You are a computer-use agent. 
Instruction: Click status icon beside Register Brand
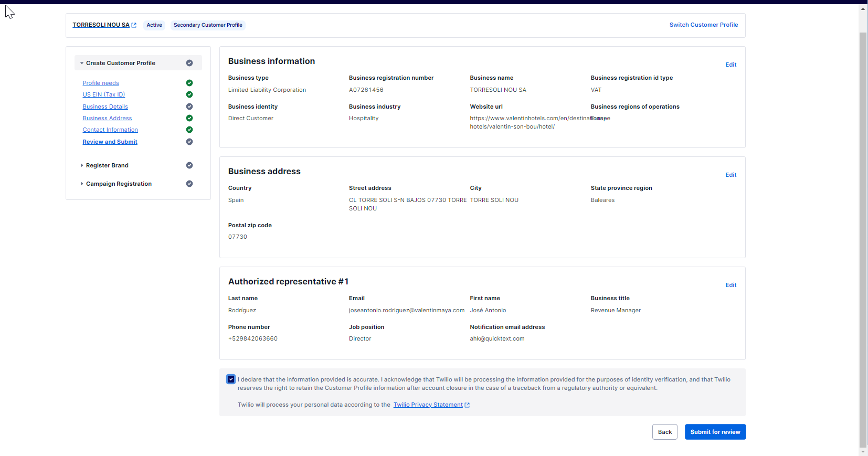pos(189,165)
